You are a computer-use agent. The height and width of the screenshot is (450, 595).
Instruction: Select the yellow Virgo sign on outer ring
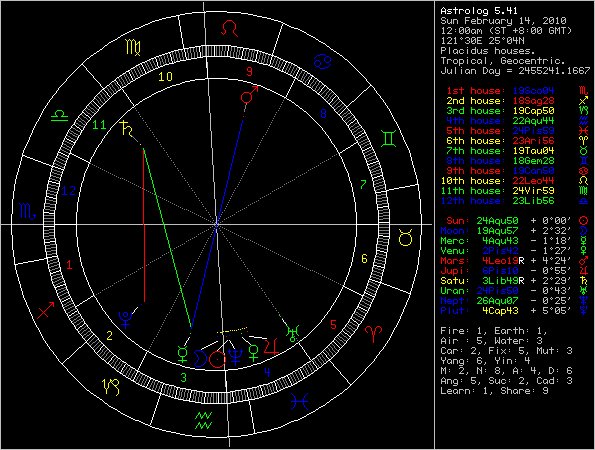(x=133, y=48)
